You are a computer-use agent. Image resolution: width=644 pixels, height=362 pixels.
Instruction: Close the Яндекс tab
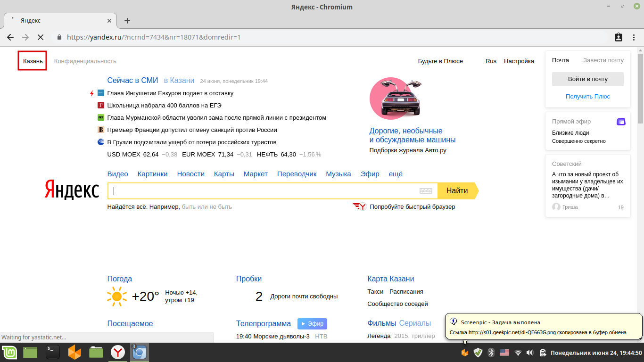pyautogui.click(x=109, y=21)
